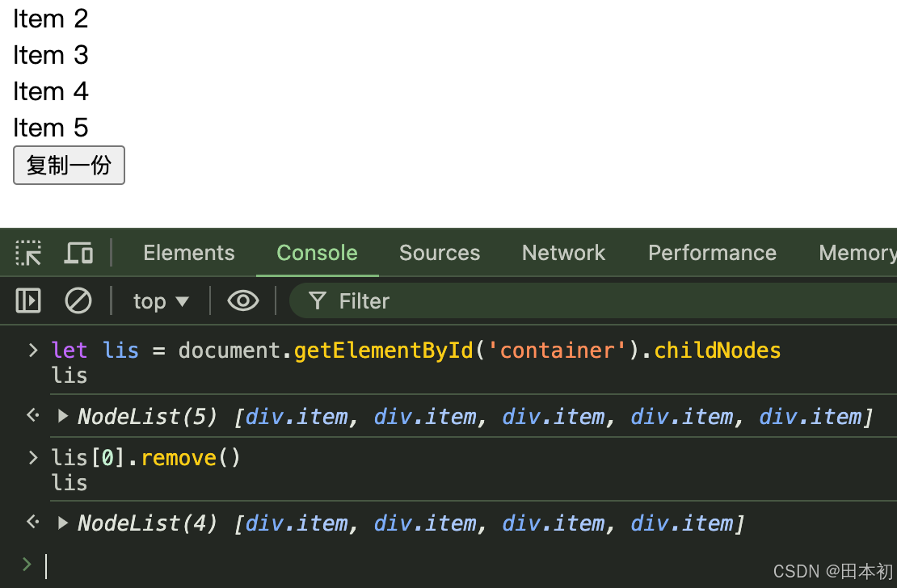The height and width of the screenshot is (588, 897).
Task: Open the top JavaScript context dropdown
Action: point(161,300)
